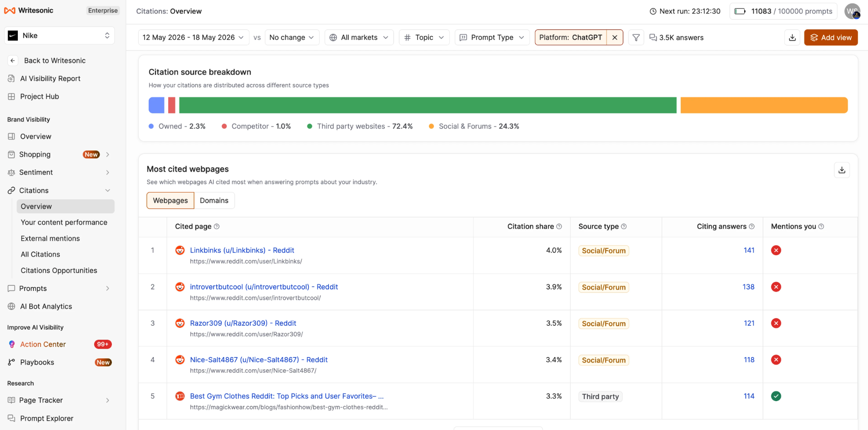
Task: Click the Citing answers info icon
Action: pos(752,226)
